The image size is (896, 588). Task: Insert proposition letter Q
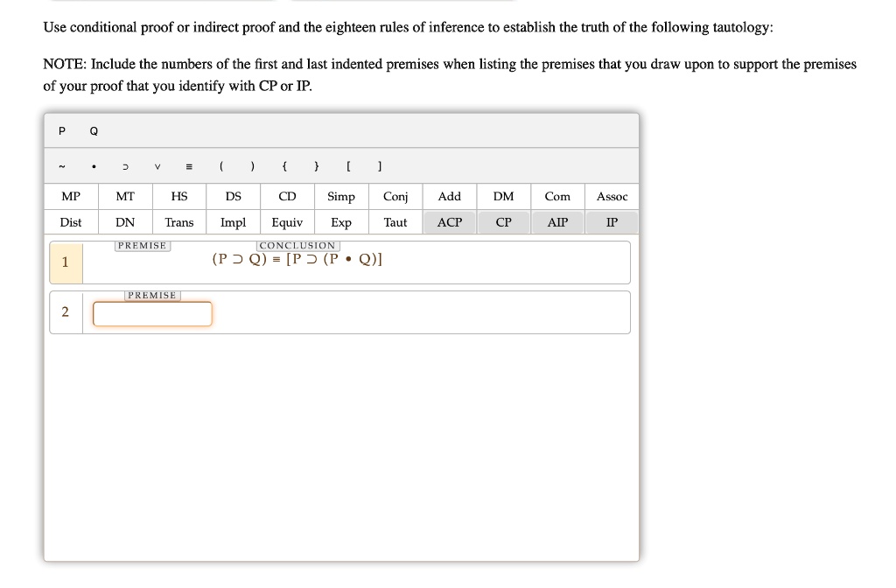(93, 130)
